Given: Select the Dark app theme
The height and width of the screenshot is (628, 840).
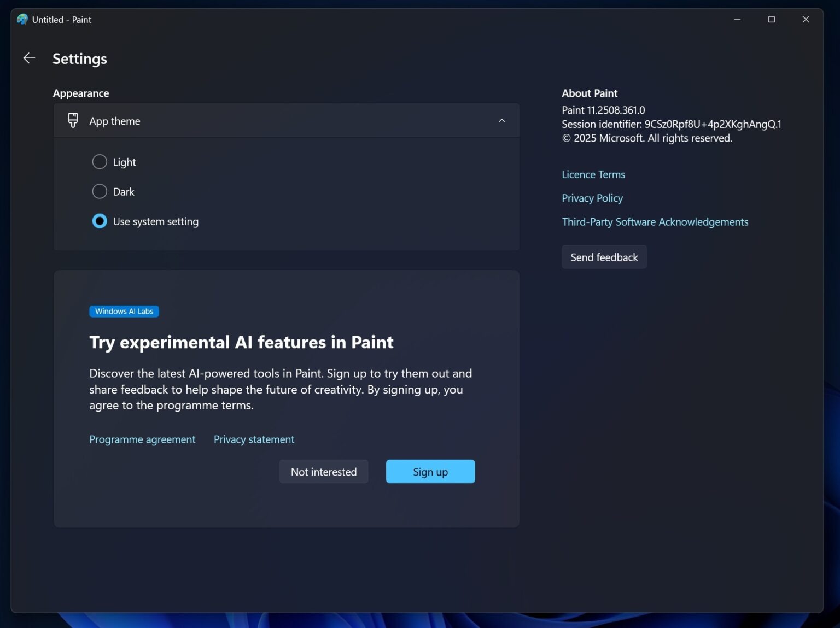Looking at the screenshot, I should 99,191.
